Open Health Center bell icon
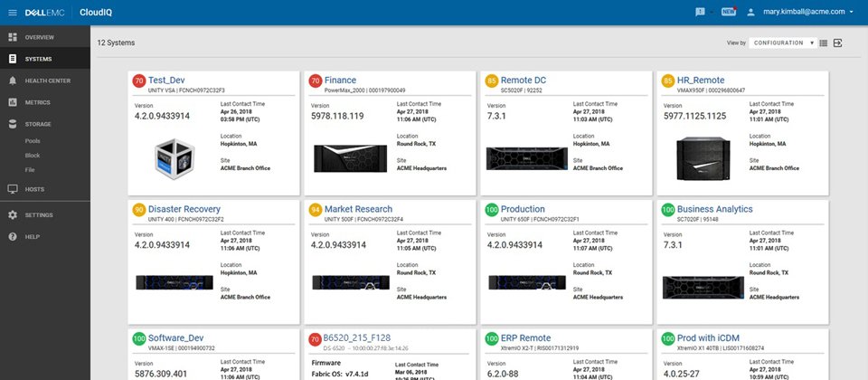Screen dimensions: 868x380 tap(13, 81)
